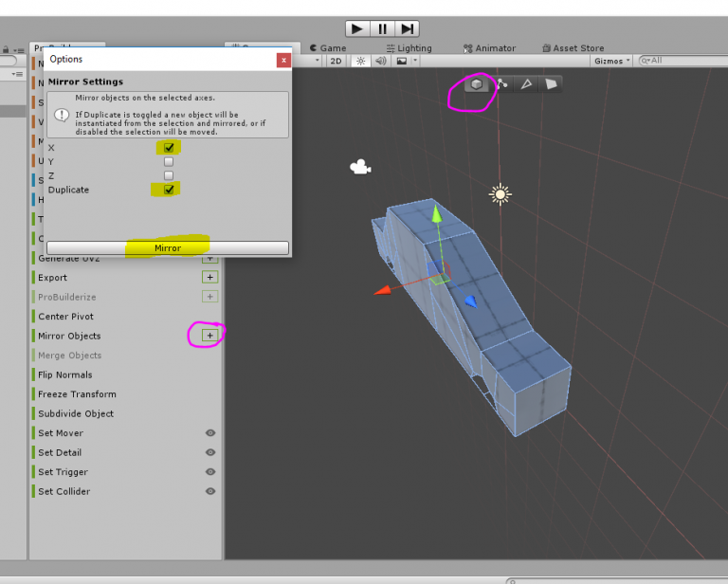728x584 pixels.
Task: Toggle Set Detail visibility eye
Action: 210,452
